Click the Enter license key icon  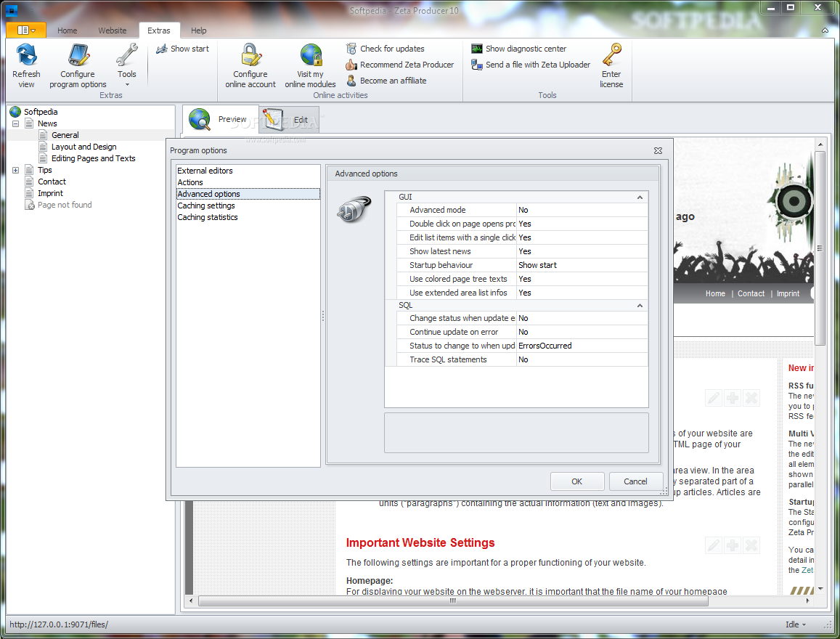tap(611, 55)
